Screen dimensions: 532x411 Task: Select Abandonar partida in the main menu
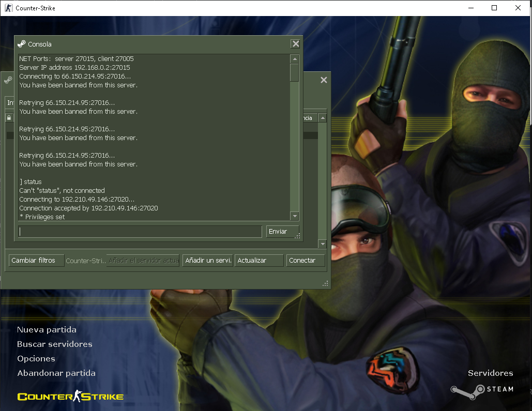click(56, 373)
